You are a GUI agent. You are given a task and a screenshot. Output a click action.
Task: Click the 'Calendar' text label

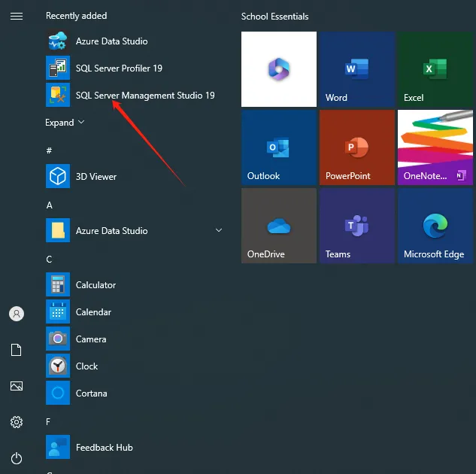pos(93,312)
